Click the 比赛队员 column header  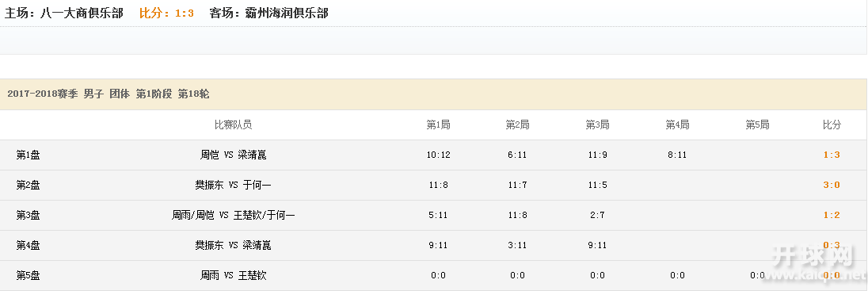pos(233,124)
